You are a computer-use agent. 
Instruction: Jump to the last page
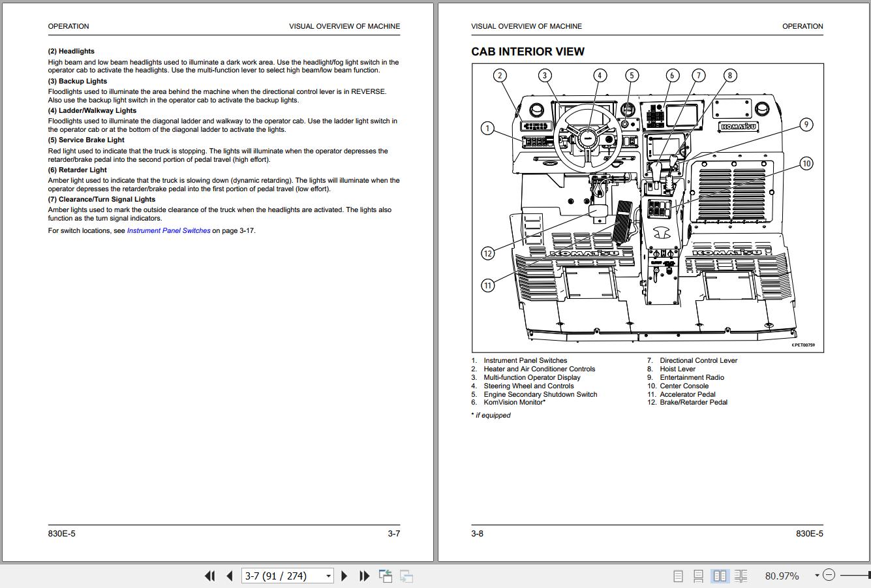(x=365, y=576)
